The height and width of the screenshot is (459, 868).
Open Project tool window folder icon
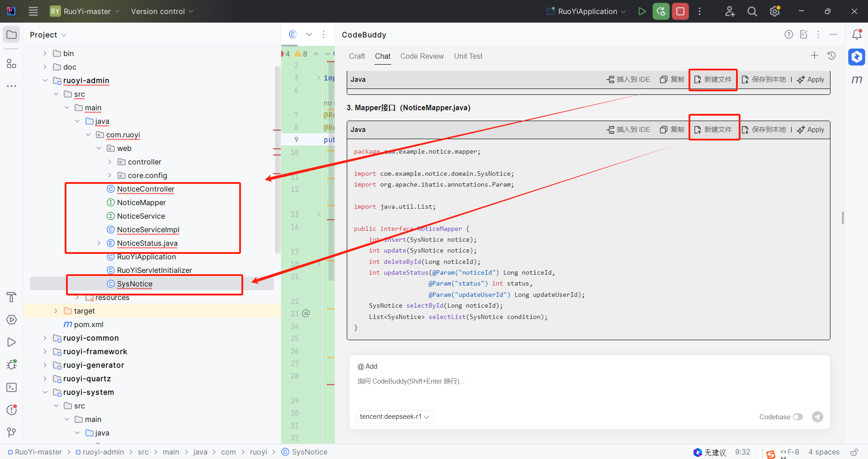point(11,35)
